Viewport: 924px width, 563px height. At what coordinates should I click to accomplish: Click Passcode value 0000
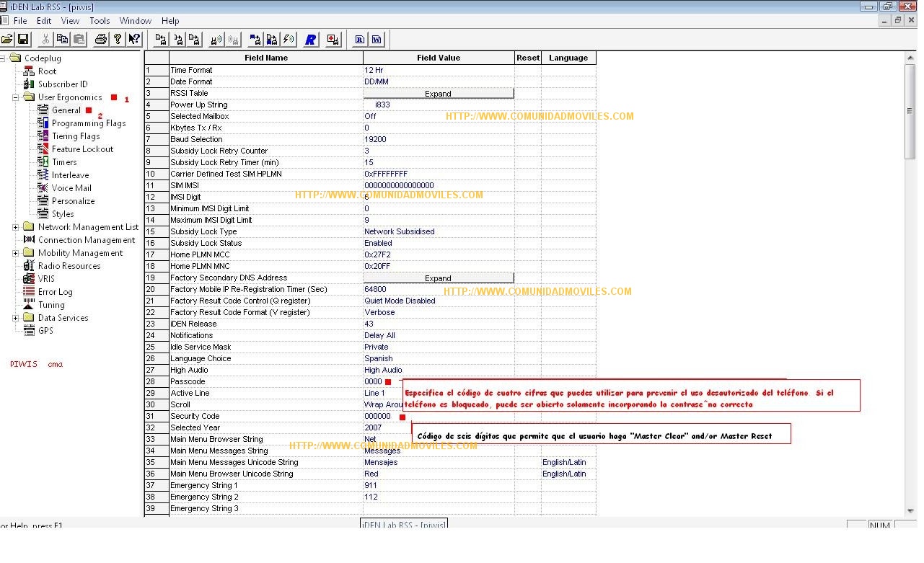(373, 381)
